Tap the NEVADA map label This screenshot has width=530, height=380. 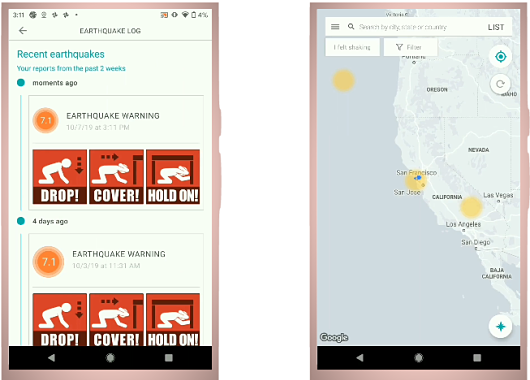point(478,150)
